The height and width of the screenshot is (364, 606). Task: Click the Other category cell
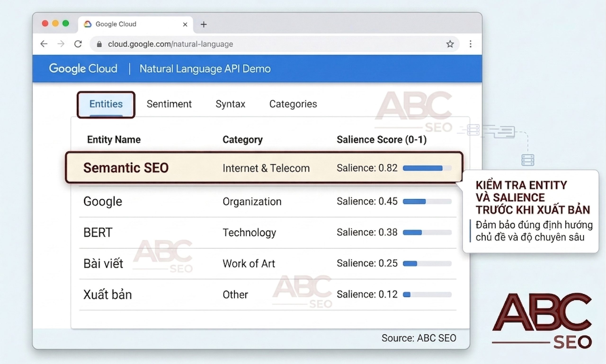(x=235, y=295)
